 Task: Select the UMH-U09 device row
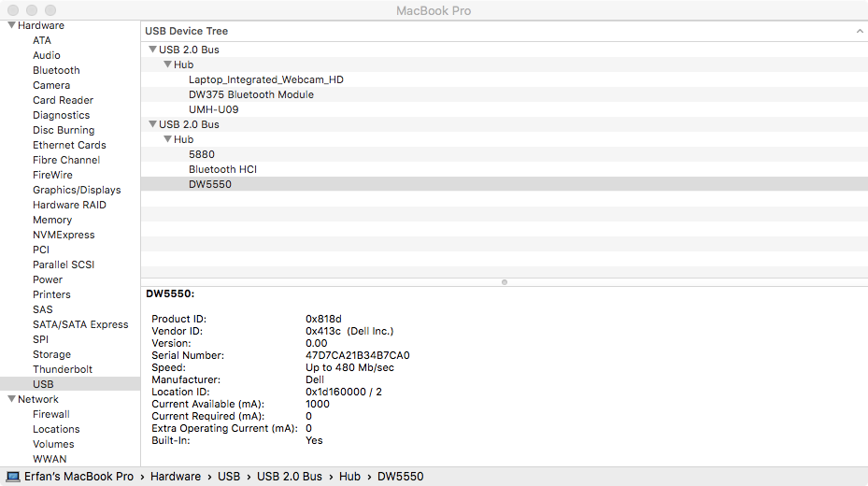point(206,109)
